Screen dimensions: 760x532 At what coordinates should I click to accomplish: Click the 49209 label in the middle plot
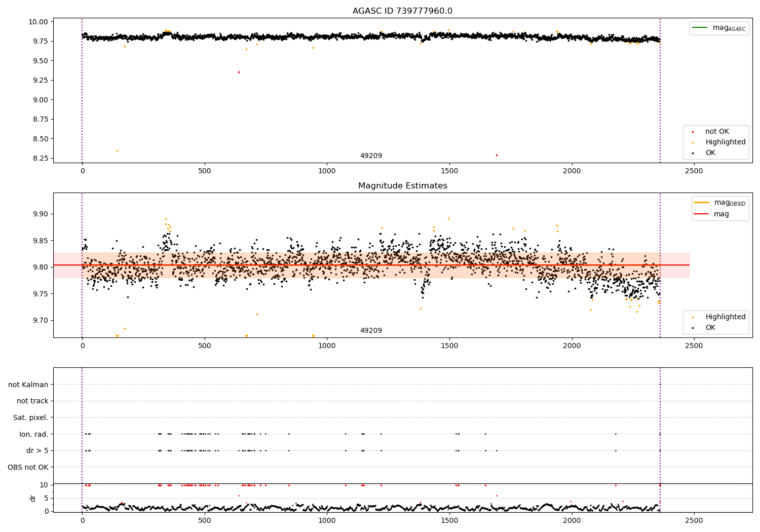click(x=371, y=331)
